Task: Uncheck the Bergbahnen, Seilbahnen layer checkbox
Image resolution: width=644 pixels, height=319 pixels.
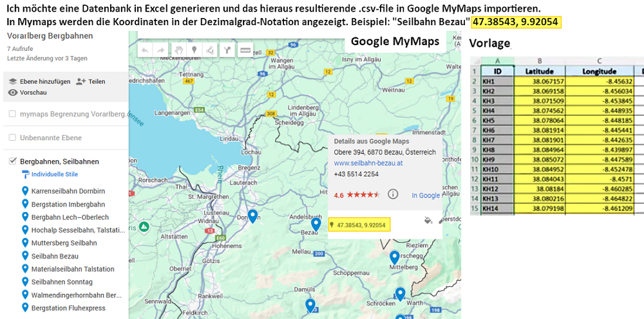Action: 13,161
